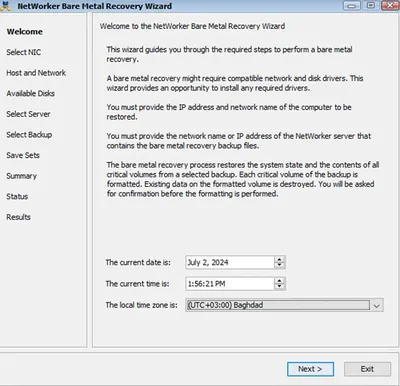Open the Select Server step
400x386 pixels.
(x=28, y=114)
